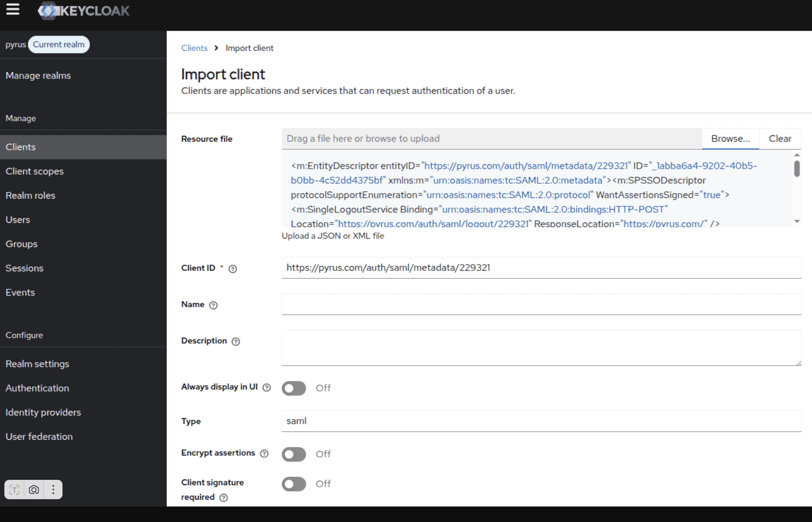Click the Keycloak logo
This screenshot has height=522, width=812.
point(83,11)
